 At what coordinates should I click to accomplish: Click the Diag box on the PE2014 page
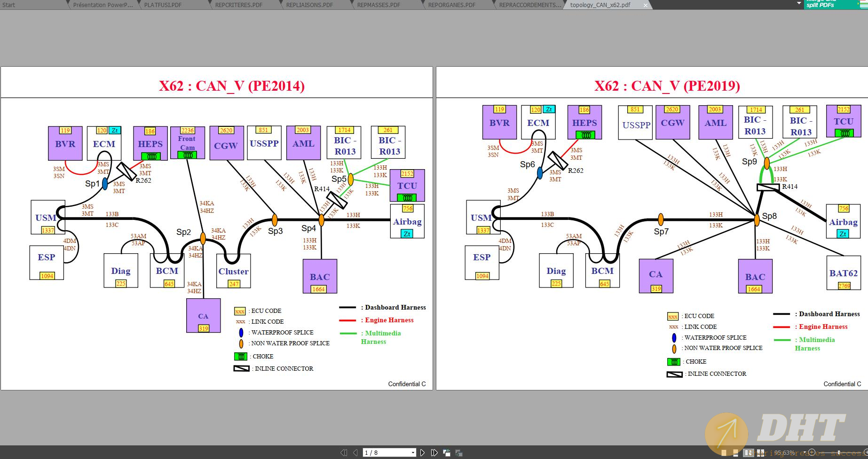[121, 271]
